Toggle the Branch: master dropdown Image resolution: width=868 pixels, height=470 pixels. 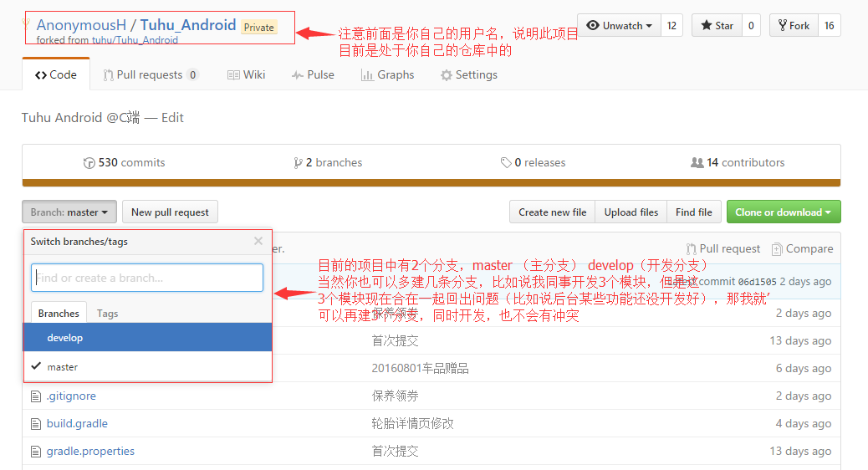(x=69, y=212)
